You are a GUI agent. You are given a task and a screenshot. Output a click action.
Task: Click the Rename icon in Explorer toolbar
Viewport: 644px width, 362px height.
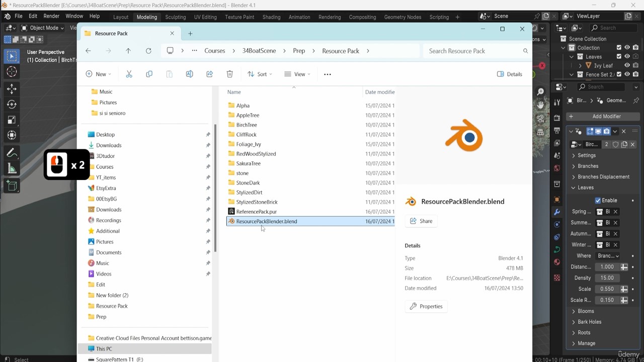click(x=189, y=74)
